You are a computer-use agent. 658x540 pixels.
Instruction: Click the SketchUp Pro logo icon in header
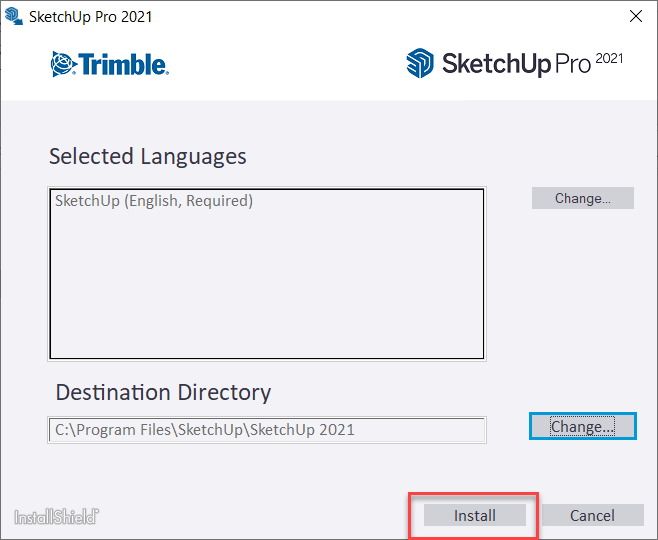pyautogui.click(x=419, y=63)
